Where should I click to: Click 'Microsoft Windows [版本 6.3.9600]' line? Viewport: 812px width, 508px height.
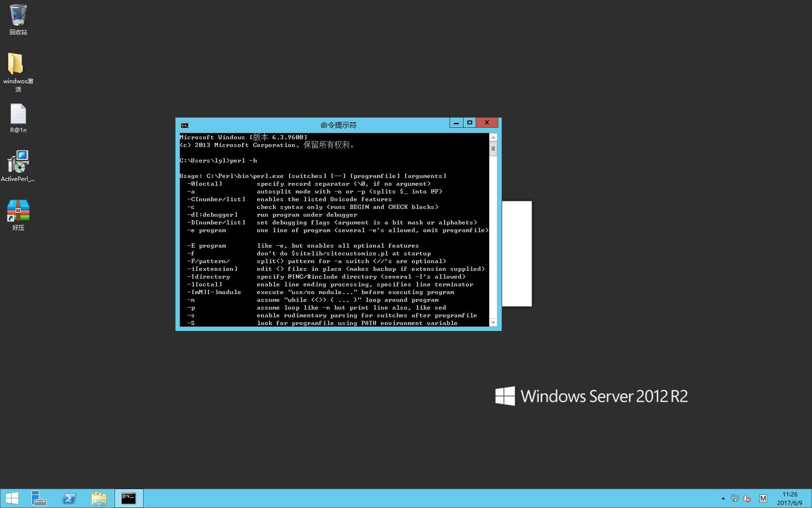(243, 137)
